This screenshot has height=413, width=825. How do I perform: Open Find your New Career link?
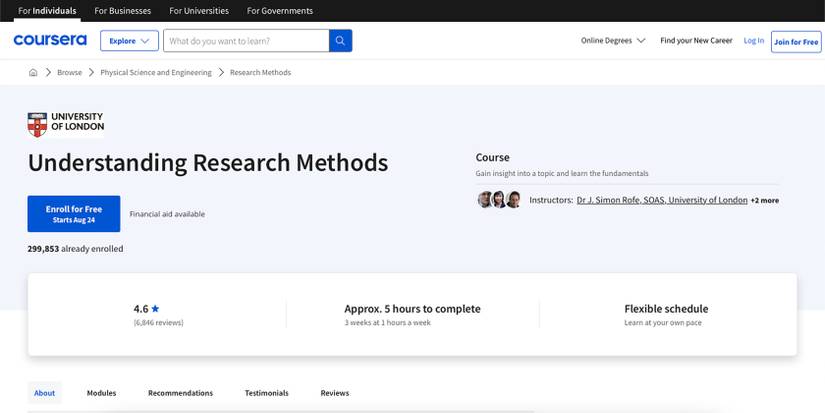tap(696, 41)
